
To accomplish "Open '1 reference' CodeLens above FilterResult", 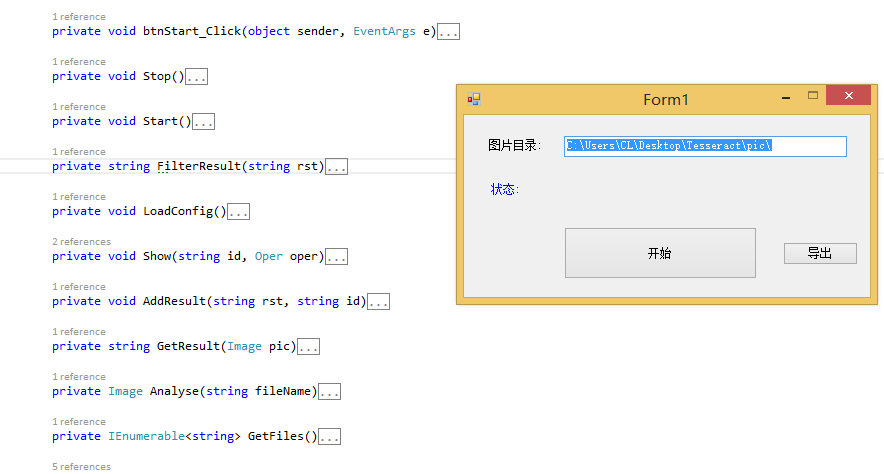I will point(79,152).
